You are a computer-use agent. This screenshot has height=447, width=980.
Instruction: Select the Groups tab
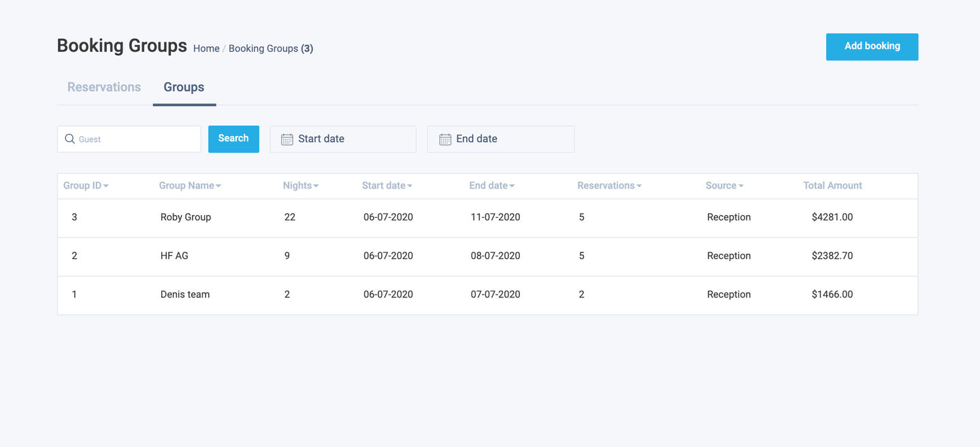(x=184, y=87)
